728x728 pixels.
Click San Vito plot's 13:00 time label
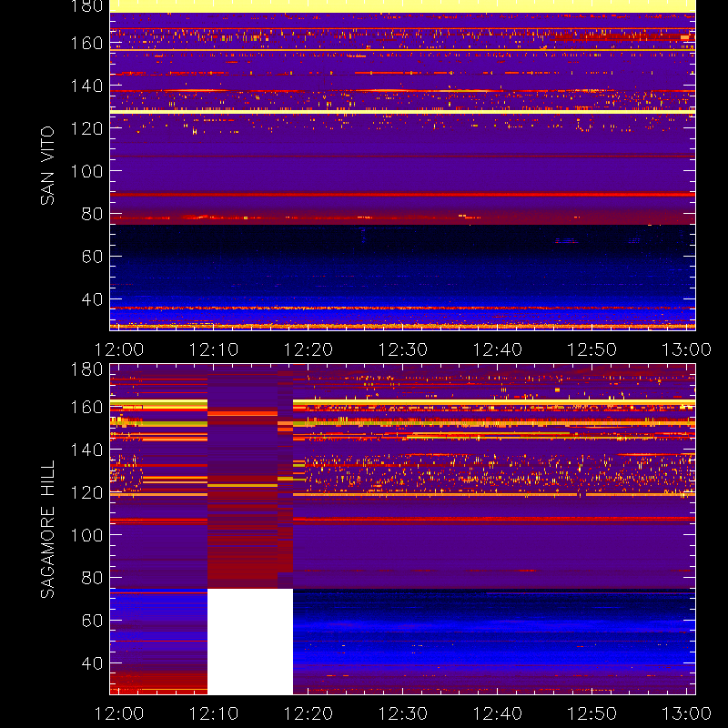(x=686, y=349)
